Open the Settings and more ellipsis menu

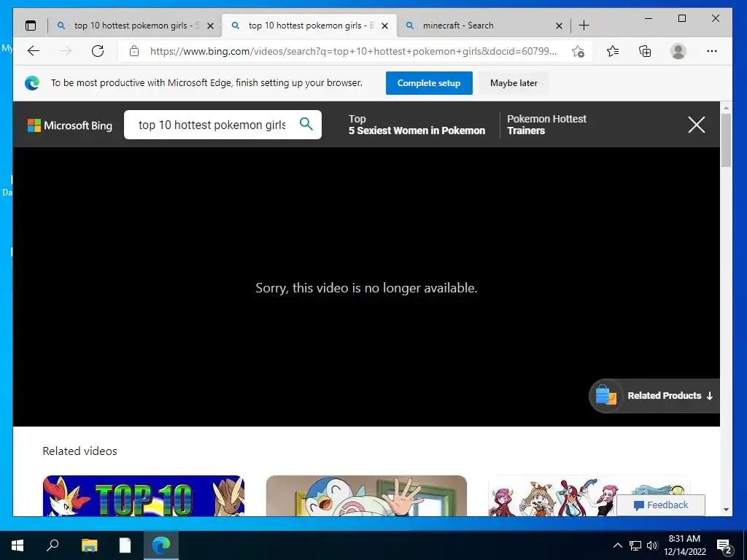(712, 51)
